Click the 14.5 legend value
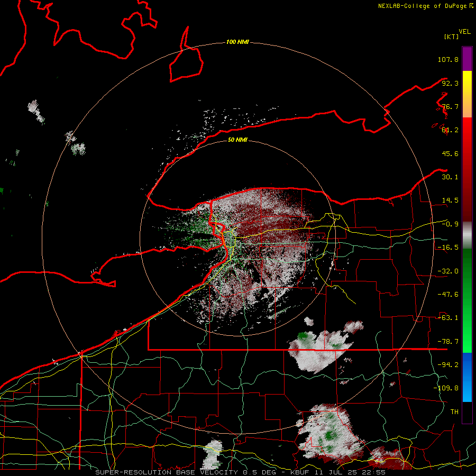The image size is (476, 476). click(450, 200)
